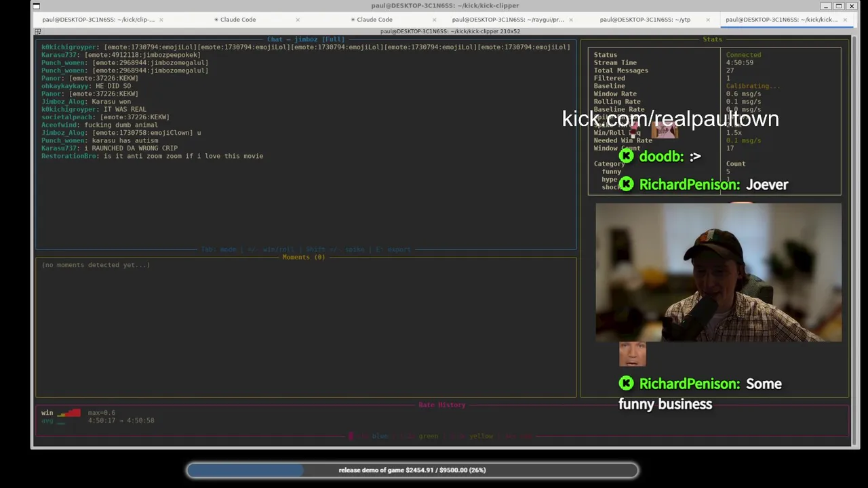This screenshot has width=868, height=488.
Task: Click chat line 'ohkaykaykayy: HE DID SO'
Action: pyautogui.click(x=86, y=86)
